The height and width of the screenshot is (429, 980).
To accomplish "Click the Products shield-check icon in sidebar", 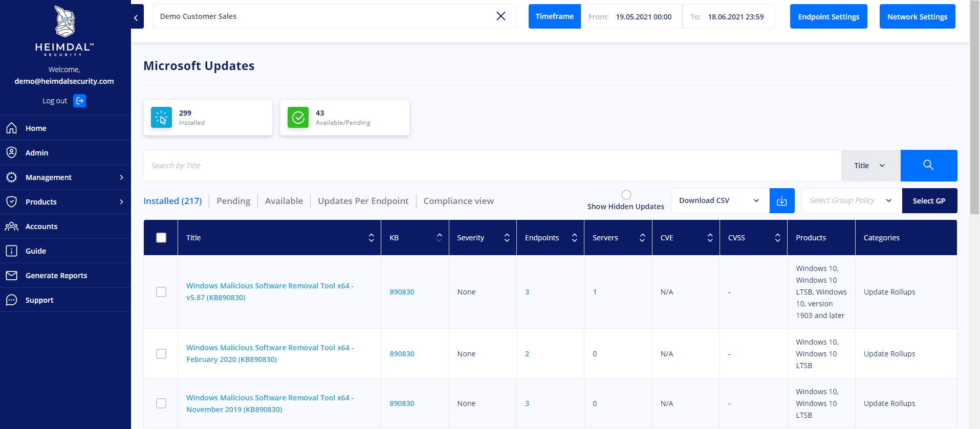I will [x=12, y=201].
